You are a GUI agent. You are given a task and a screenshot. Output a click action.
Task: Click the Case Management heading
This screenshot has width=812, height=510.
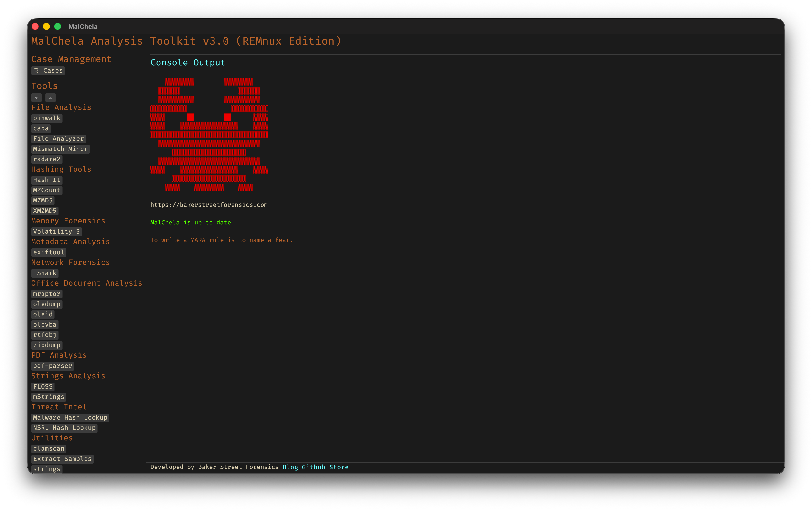[x=71, y=59]
